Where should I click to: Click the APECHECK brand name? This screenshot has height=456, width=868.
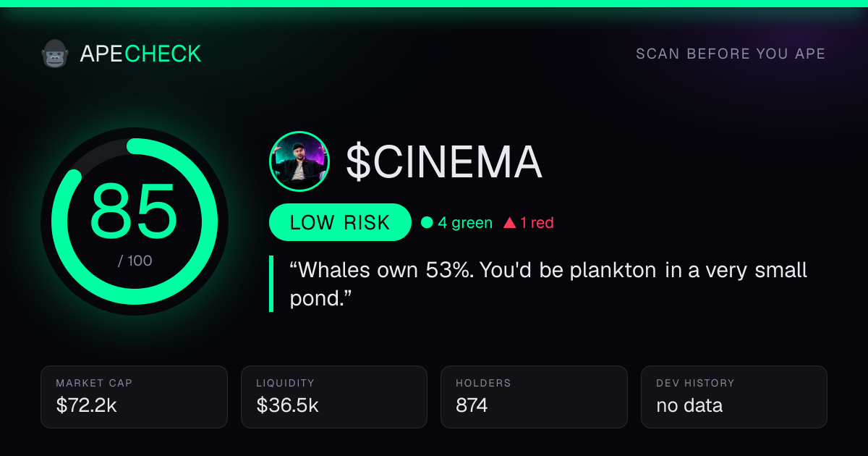140,54
